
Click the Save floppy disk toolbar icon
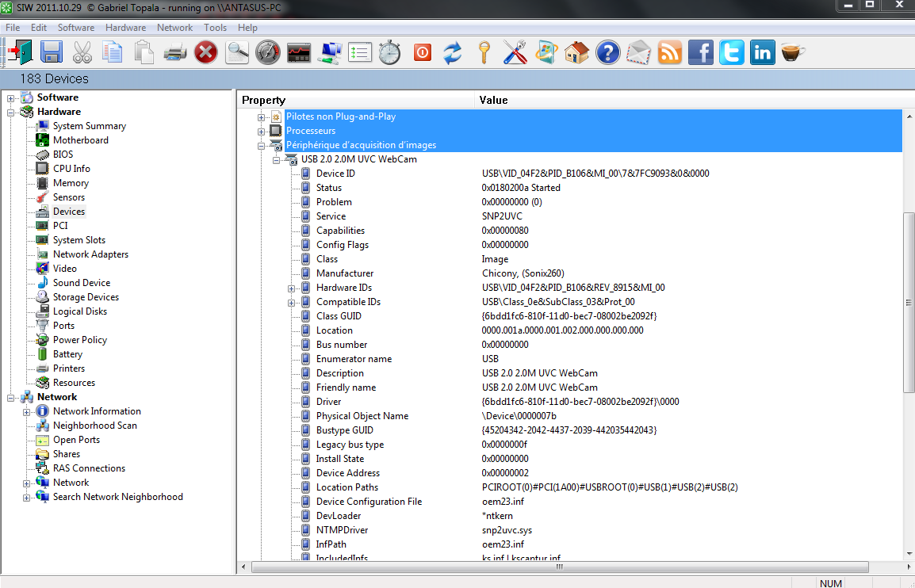[52, 53]
